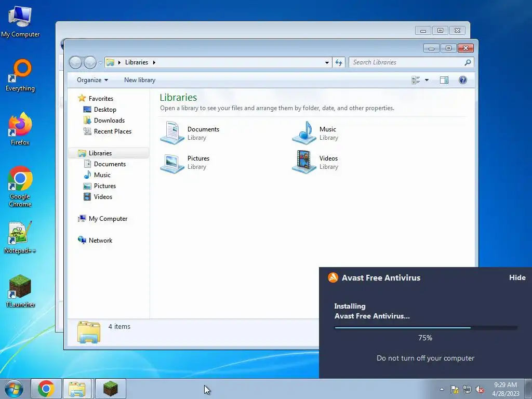Minimize the background window behind Libraries
The image size is (532, 399).
pos(423,31)
